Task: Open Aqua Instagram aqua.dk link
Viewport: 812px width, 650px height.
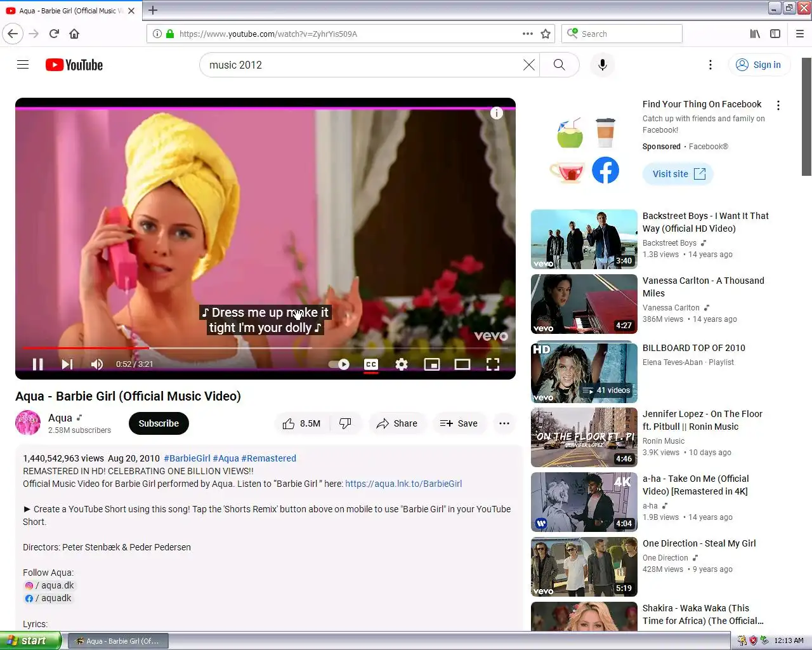Action: (x=49, y=585)
